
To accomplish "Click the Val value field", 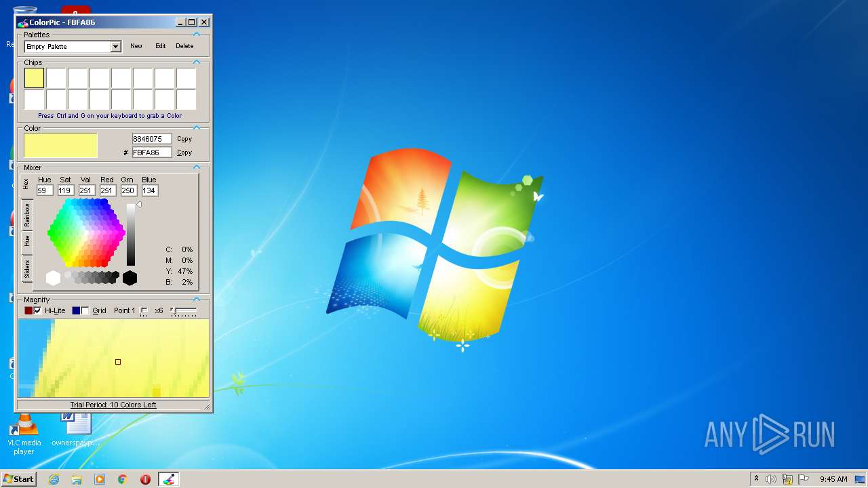I will click(x=87, y=190).
